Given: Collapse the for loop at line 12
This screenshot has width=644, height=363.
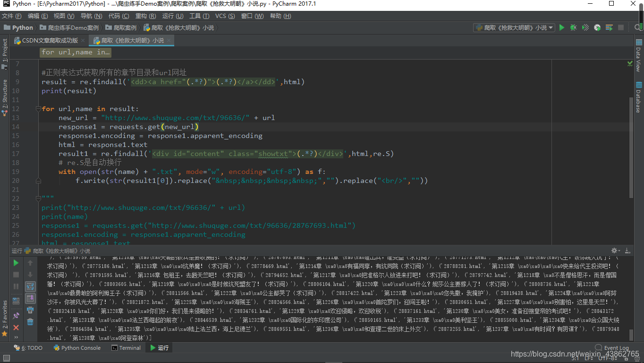Looking at the screenshot, I should [38, 109].
